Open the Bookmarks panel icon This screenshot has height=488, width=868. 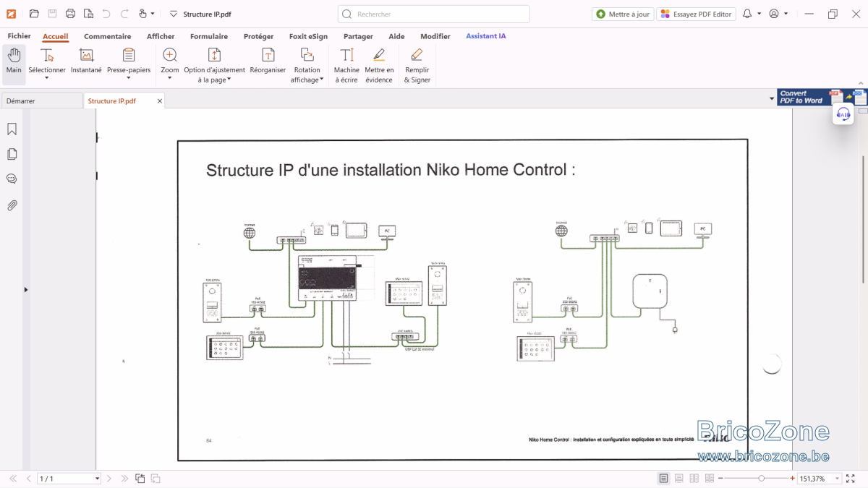12,129
